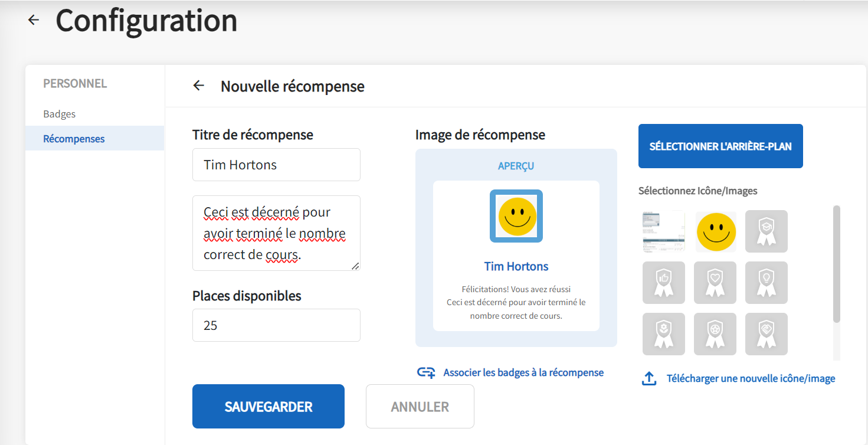Click the back arrow beside Nouvelle récompense
Screen dimensions: 868x445
[x=198, y=86]
